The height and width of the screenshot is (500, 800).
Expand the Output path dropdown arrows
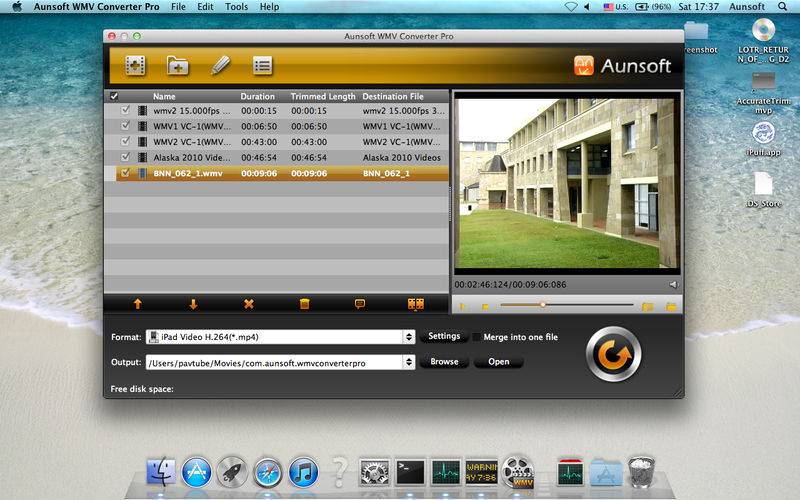(x=409, y=362)
